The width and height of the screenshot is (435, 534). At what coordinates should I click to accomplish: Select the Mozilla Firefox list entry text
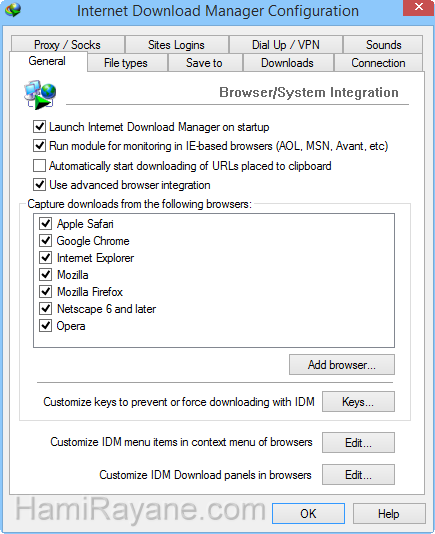click(90, 292)
